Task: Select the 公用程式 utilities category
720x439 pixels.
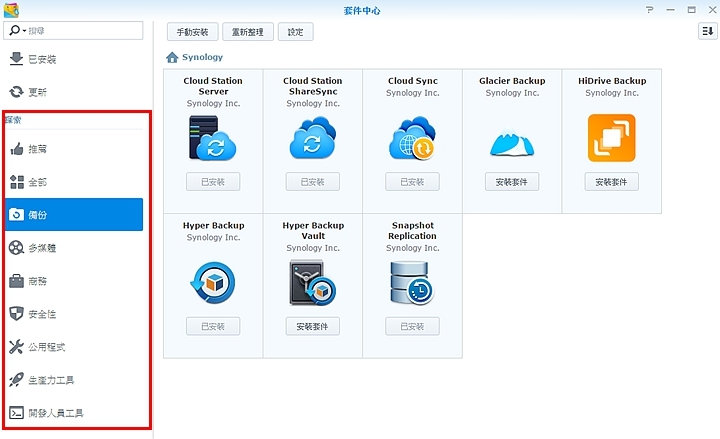Action: [x=73, y=347]
